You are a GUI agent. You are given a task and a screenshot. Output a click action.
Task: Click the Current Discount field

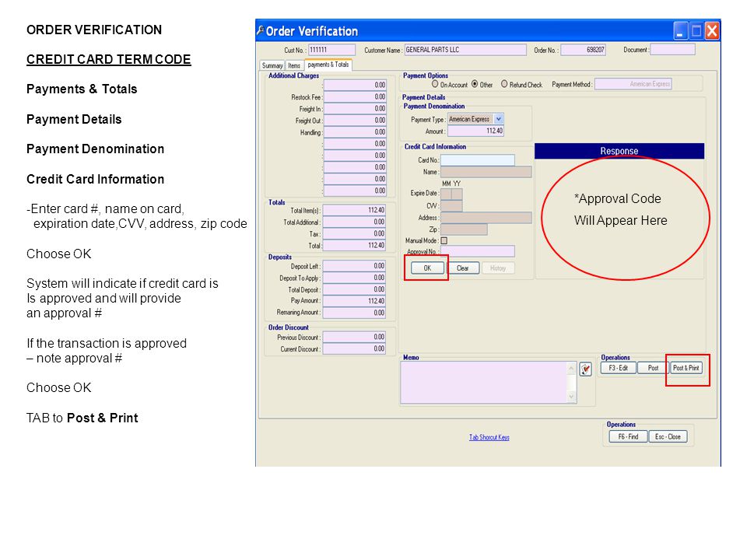pyautogui.click(x=355, y=348)
